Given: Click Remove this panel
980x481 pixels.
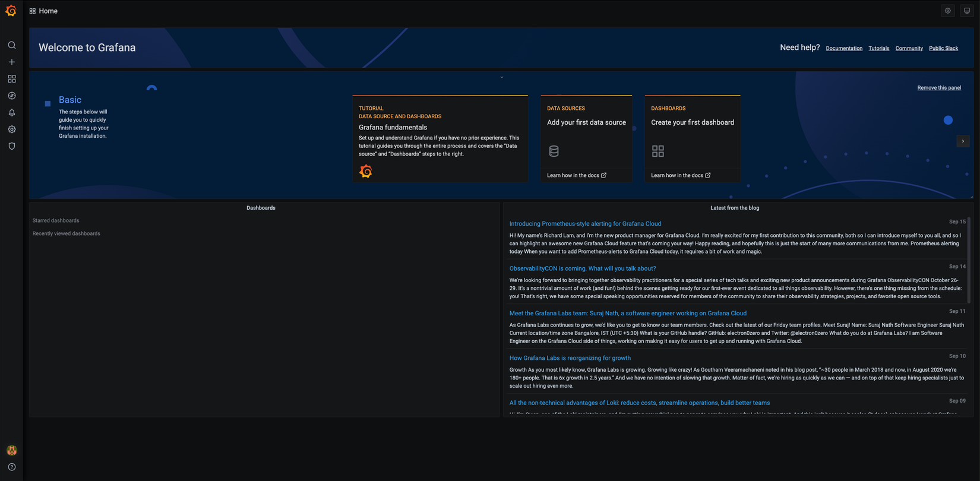Looking at the screenshot, I should [939, 88].
